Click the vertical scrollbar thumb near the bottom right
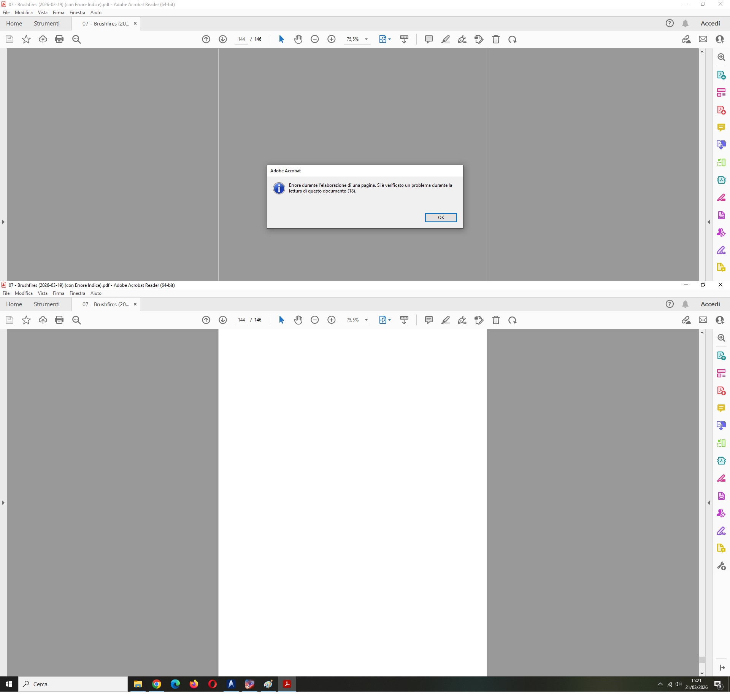Screen dimensions: 730x700 tap(702, 660)
